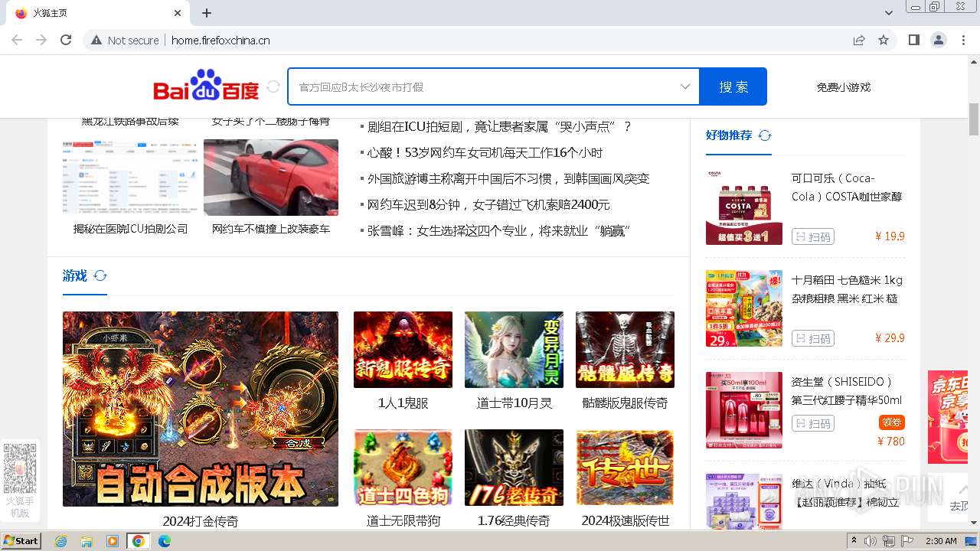980x551 pixels.
Task: Refresh search engine icon beside Baidu logo
Action: tap(273, 87)
